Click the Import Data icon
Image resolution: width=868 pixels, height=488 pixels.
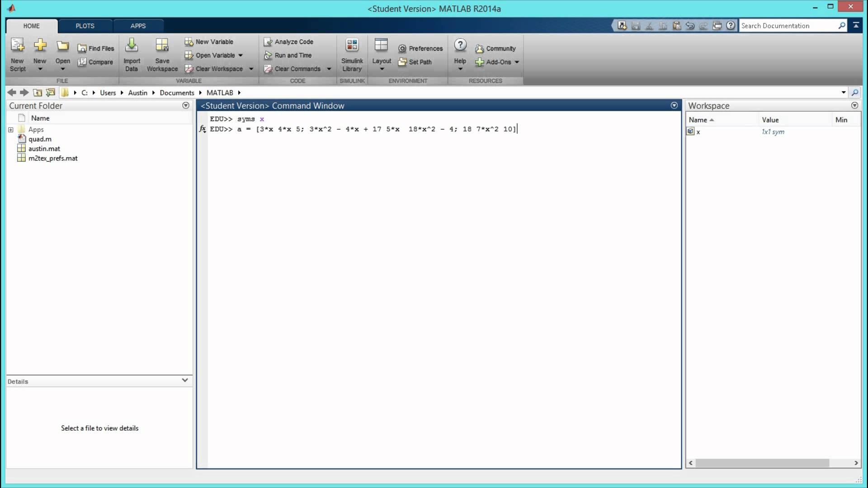click(132, 45)
